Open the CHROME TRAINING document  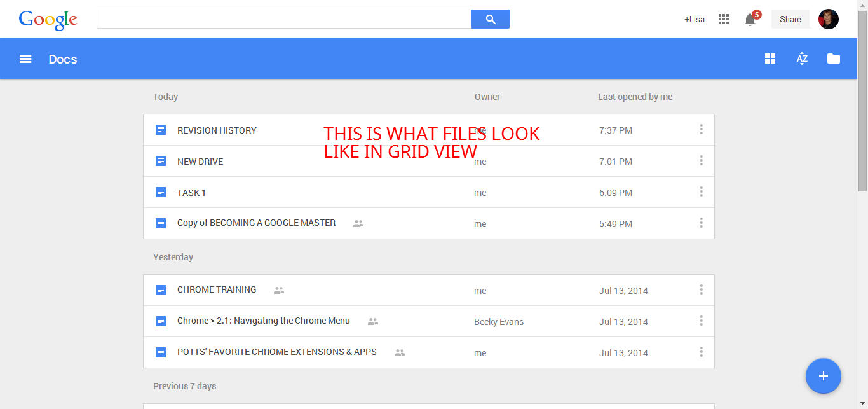point(217,289)
